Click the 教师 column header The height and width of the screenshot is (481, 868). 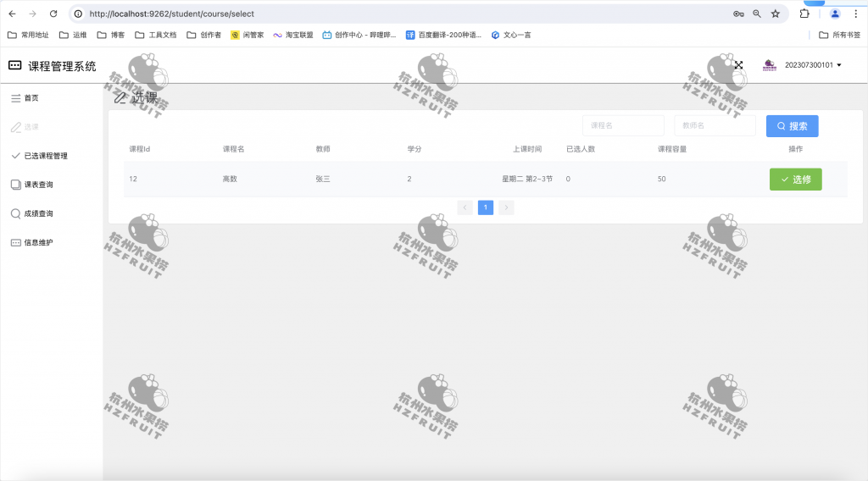[323, 149]
